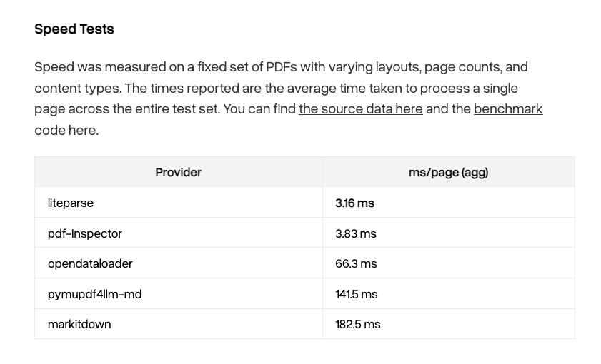This screenshot has width=601, height=364.
Task: Click the liteparse provider cell
Action: pos(178,203)
